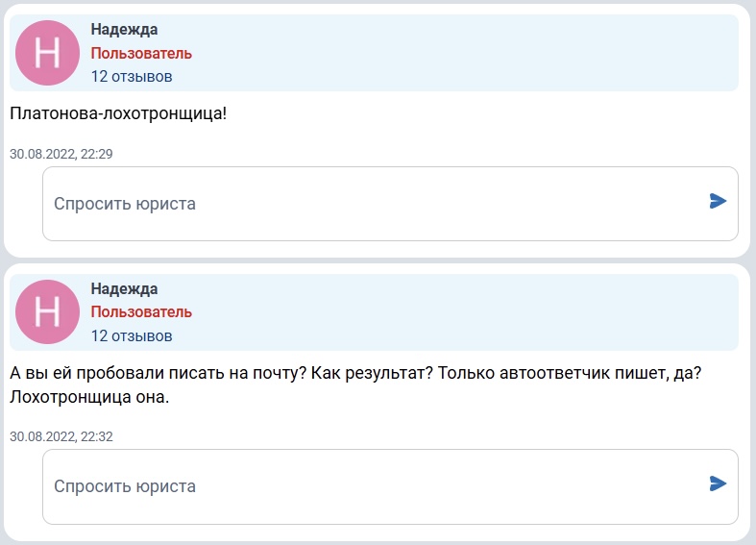Open the pink H avatar above the автоответчик comment
This screenshot has width=756, height=545.
pyautogui.click(x=47, y=312)
